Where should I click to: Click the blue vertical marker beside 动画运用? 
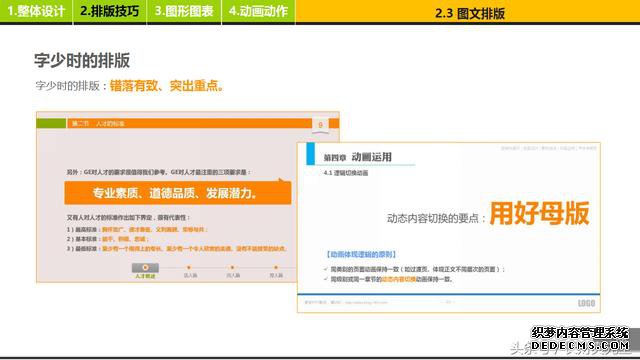(311, 154)
